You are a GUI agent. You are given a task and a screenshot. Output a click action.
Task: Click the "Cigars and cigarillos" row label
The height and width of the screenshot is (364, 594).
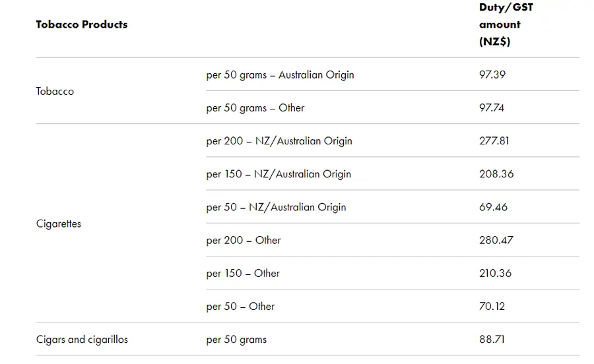(82, 340)
